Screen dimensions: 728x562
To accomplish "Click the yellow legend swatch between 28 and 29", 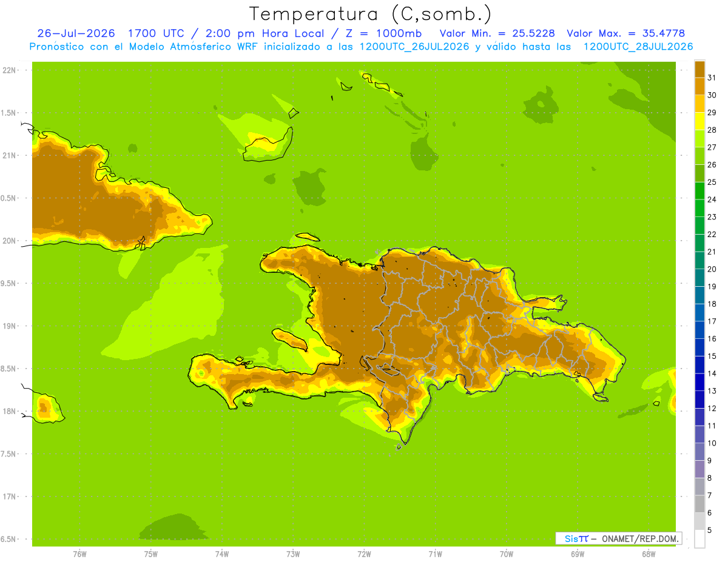I will (x=699, y=121).
